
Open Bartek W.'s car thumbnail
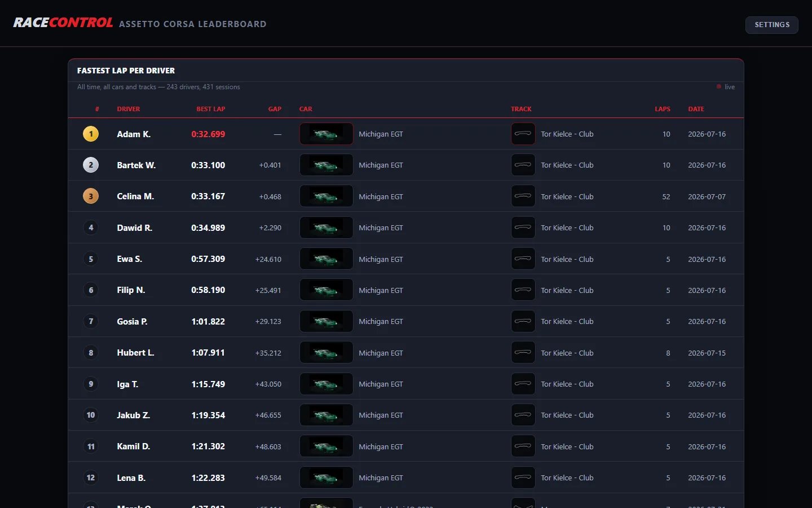coord(326,165)
